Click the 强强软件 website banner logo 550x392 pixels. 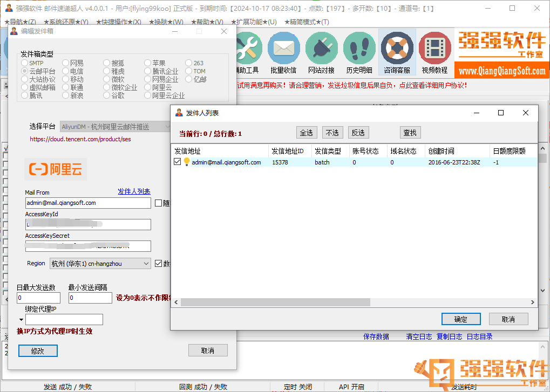click(502, 53)
